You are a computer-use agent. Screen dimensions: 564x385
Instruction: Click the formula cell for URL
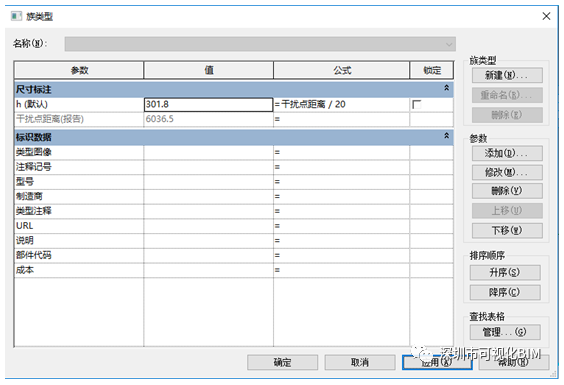(341, 226)
